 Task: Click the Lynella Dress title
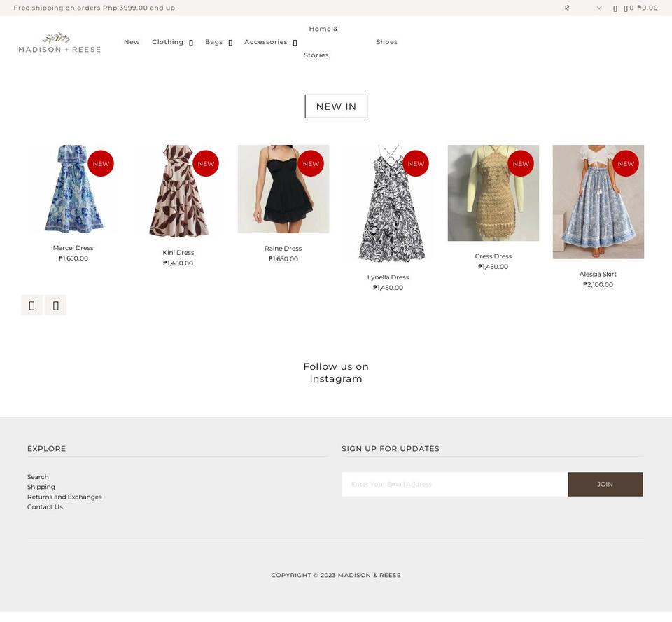click(388, 277)
